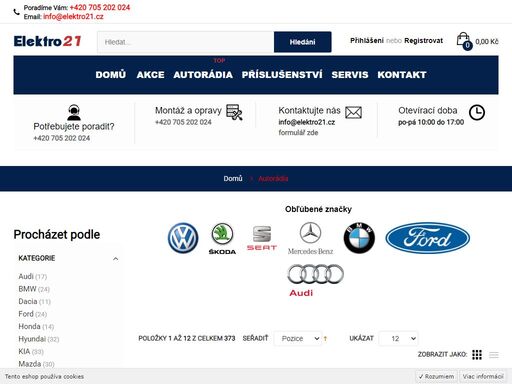Click Autorádia in the breadcrumb
This screenshot has height=384, width=512.
click(273, 179)
